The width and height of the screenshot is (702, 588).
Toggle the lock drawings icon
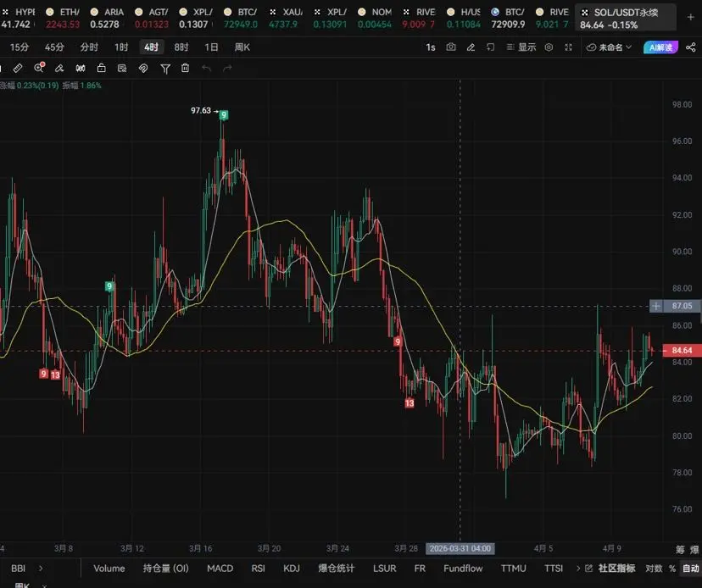pyautogui.click(x=101, y=68)
